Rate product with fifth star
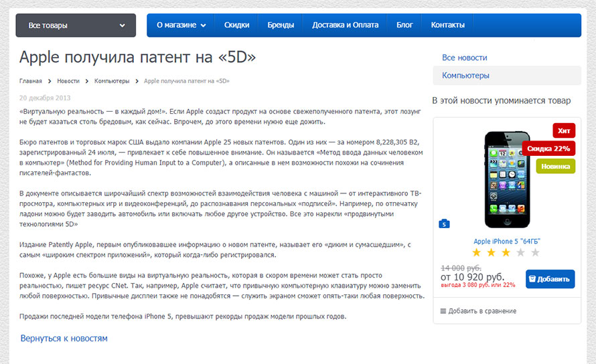 535,253
